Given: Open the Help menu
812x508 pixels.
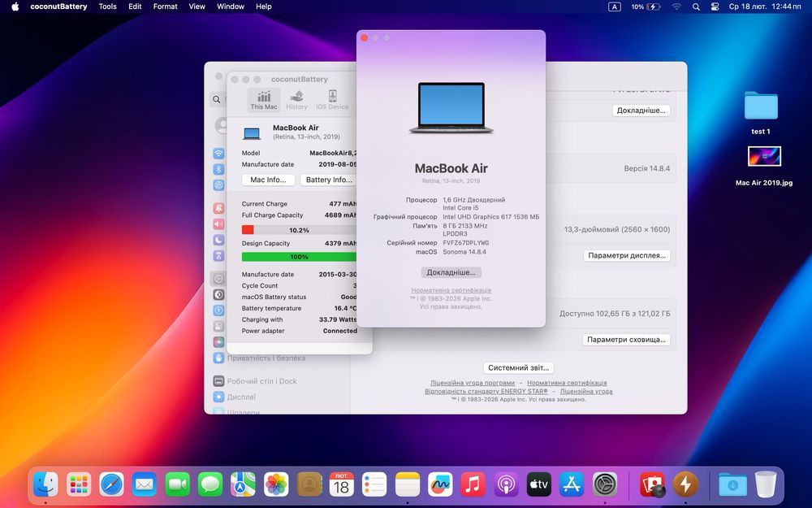Looking at the screenshot, I should click(x=264, y=7).
